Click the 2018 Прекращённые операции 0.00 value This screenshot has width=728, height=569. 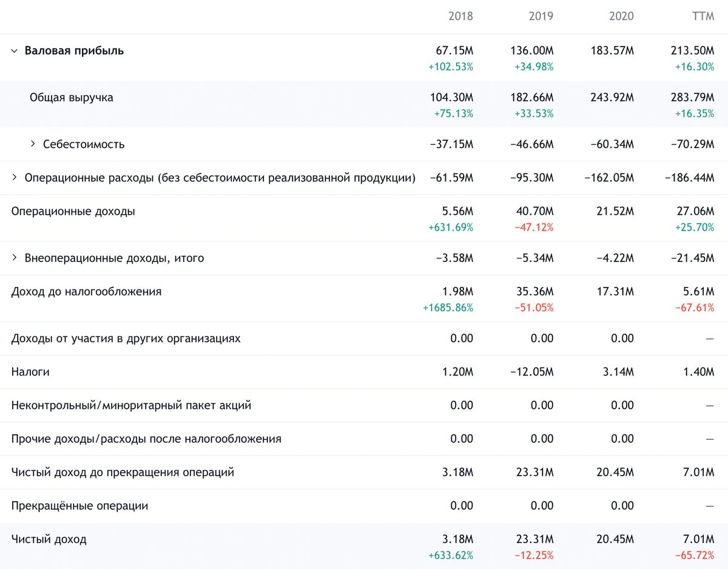click(x=462, y=506)
